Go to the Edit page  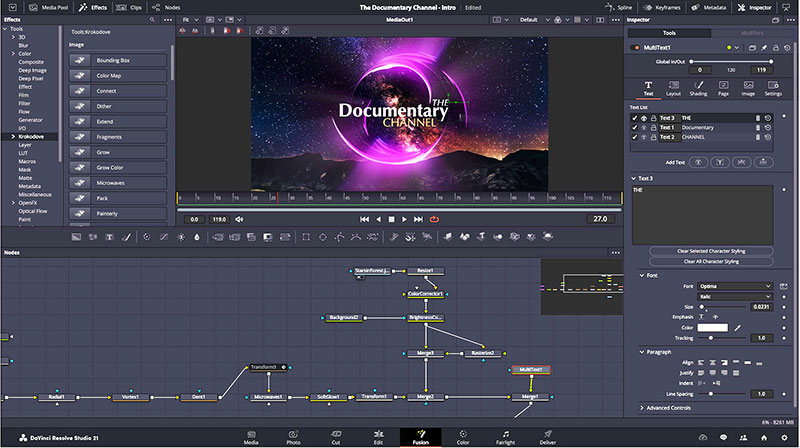(x=378, y=437)
